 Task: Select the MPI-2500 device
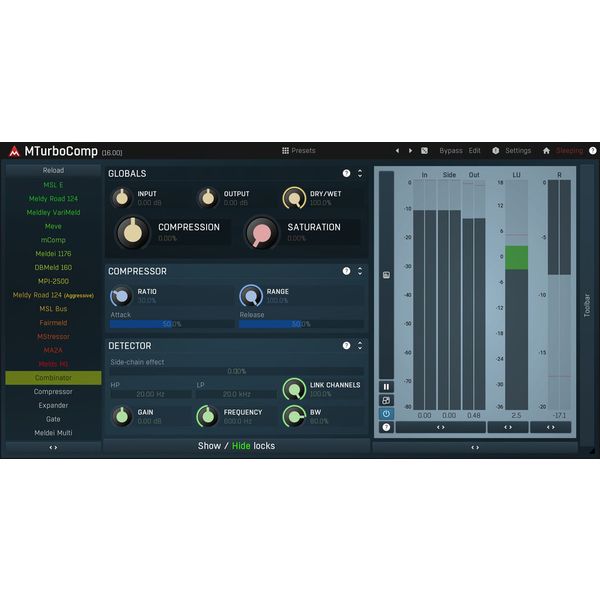tap(53, 281)
